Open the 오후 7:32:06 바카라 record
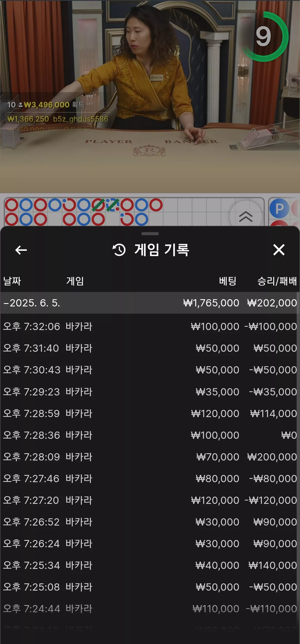Screen dimensions: 300x644 click(x=150, y=326)
